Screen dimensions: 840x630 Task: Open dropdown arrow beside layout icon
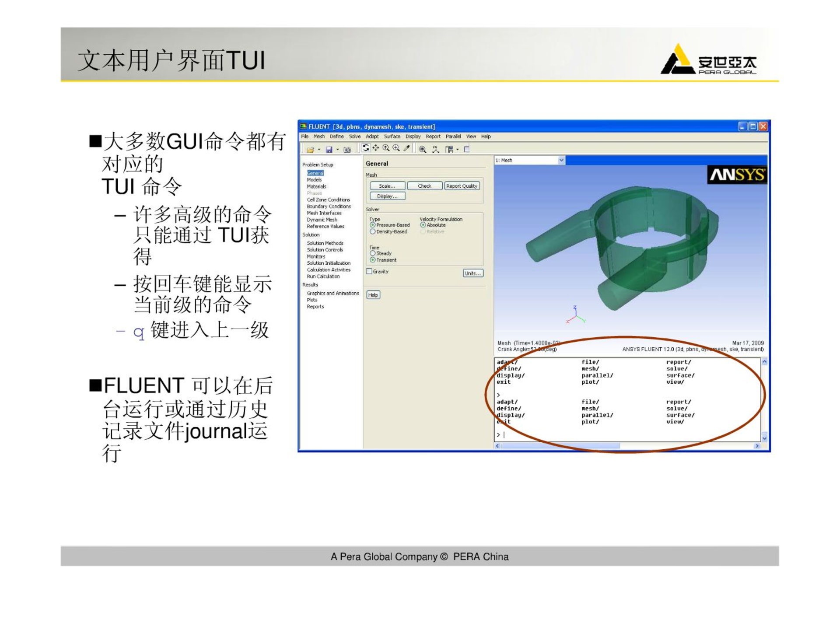[457, 150]
